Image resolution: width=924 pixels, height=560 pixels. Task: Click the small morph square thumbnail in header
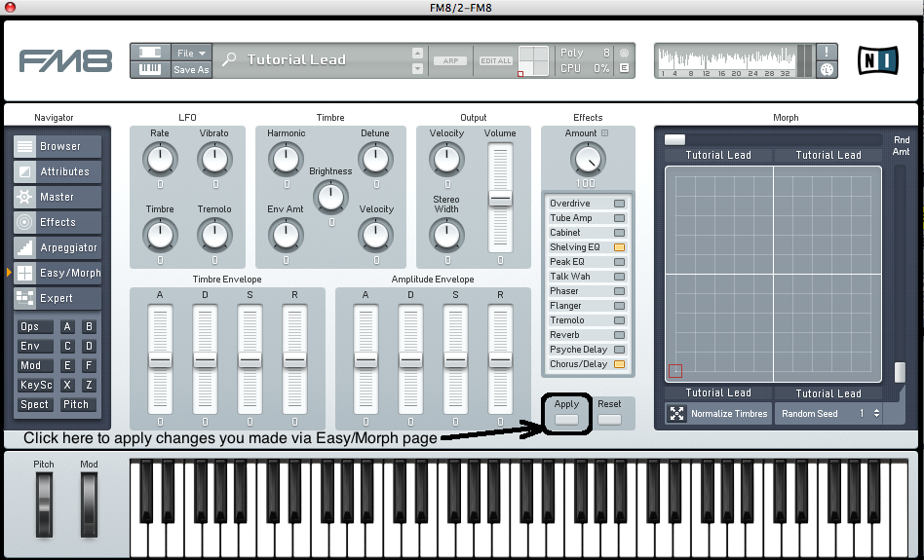coord(533,60)
